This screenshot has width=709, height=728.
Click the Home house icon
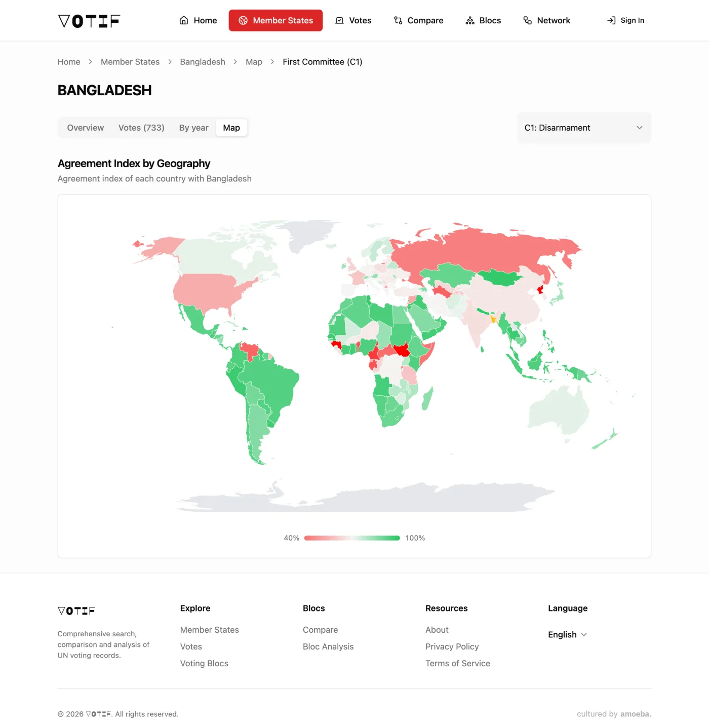tap(184, 20)
